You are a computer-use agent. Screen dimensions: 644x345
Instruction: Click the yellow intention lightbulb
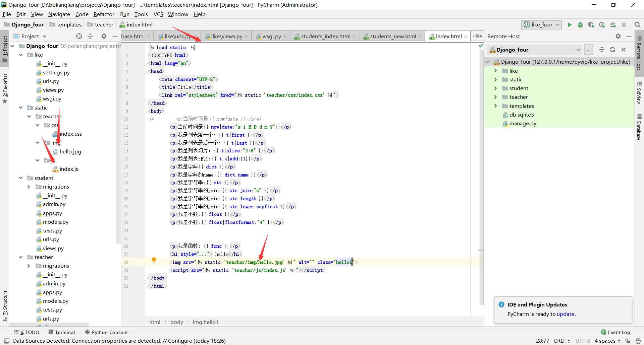pos(154,260)
